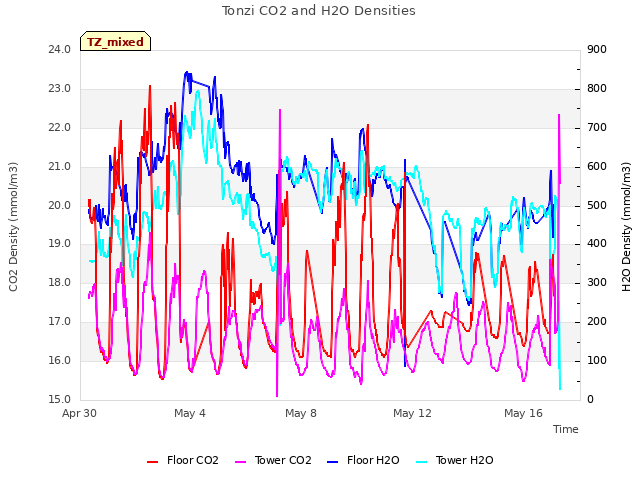640x480 pixels.
Task: Click the 200 H2O axis value
Action: coord(597,322)
